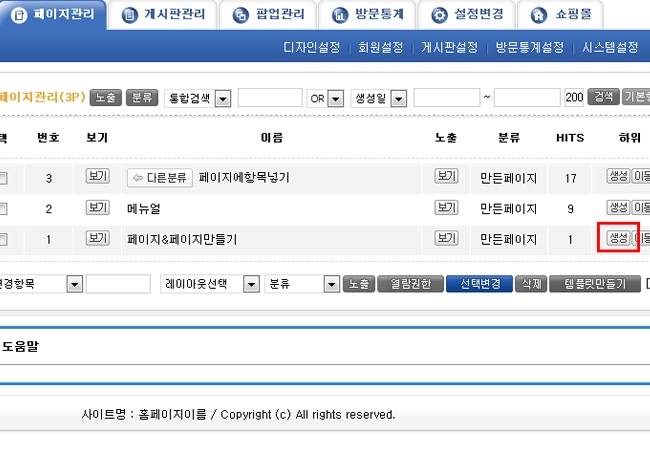650x461 pixels.
Task: Check the box for row 1
Action: coord(3,239)
